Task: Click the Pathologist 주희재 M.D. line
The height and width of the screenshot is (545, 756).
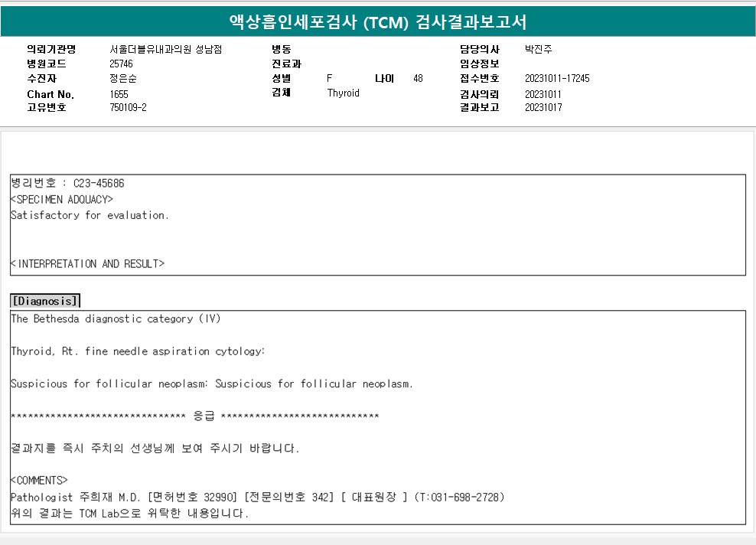Action: tap(257, 497)
